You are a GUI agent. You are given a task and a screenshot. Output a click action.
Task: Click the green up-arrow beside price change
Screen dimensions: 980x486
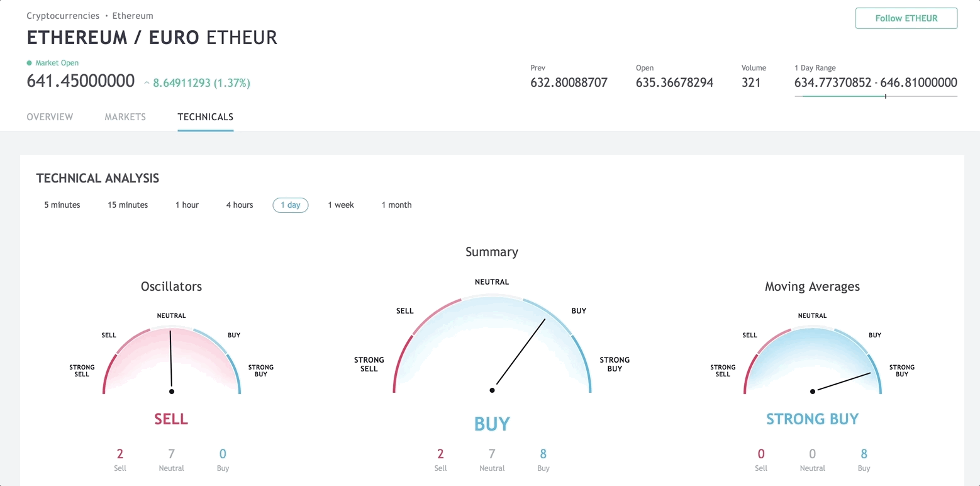pyautogui.click(x=147, y=83)
